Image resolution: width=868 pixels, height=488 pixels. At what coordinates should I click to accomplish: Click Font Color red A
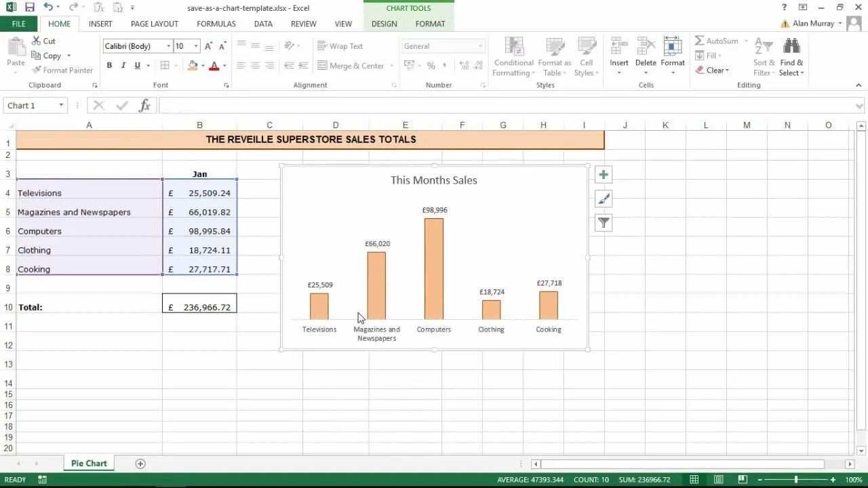[214, 66]
